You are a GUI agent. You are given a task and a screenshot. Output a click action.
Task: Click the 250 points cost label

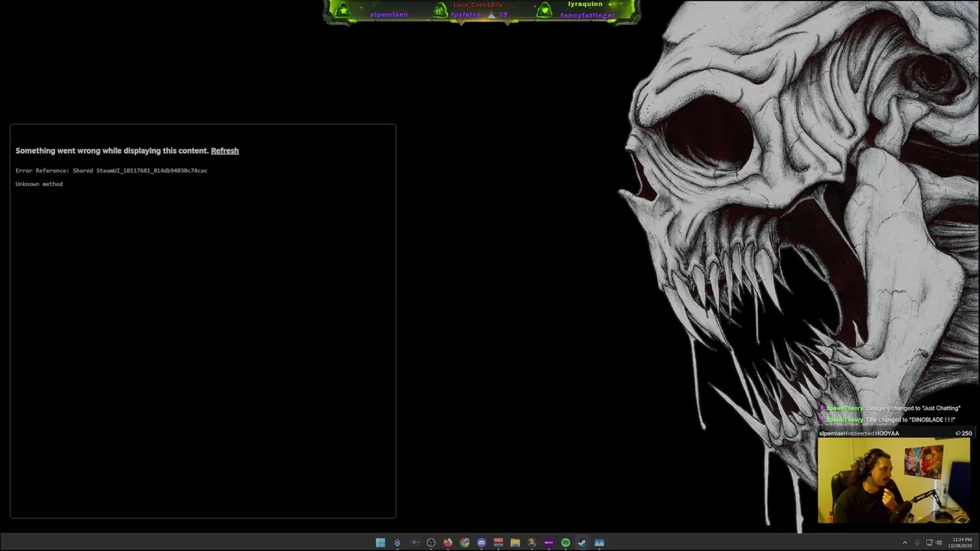tap(964, 433)
